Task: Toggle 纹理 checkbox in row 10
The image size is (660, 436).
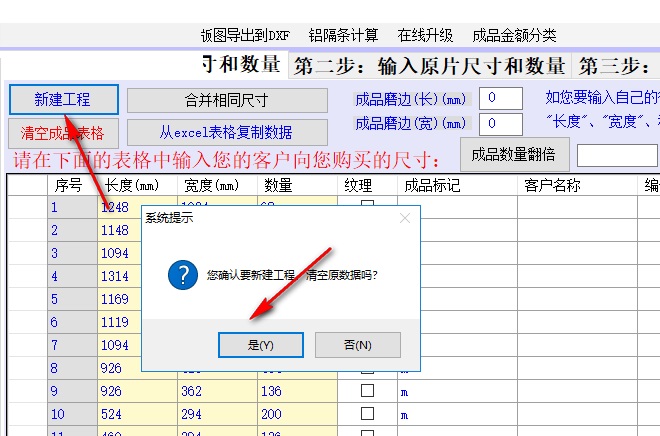Action: pos(367,413)
